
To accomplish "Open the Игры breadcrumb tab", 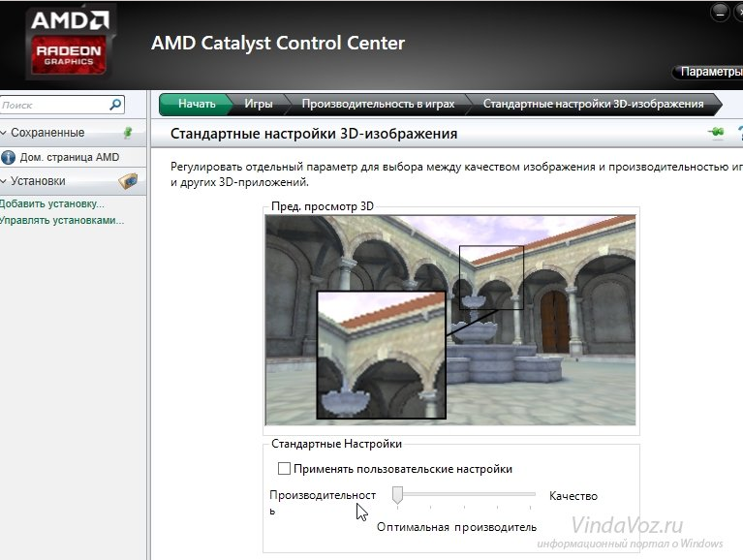I will [x=259, y=105].
